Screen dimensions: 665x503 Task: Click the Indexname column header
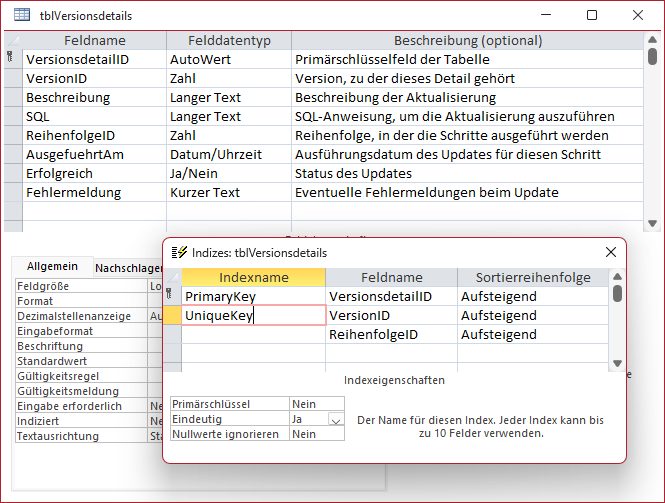click(254, 277)
